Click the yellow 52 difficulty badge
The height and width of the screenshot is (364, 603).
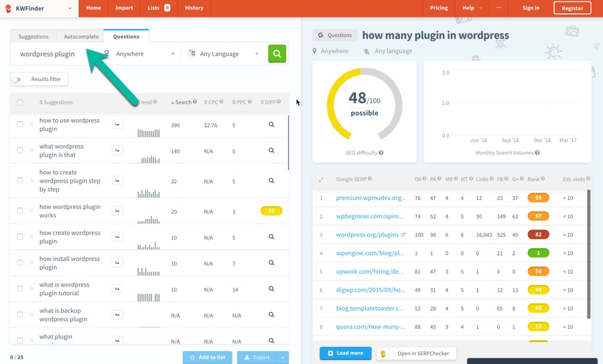pyautogui.click(x=271, y=211)
